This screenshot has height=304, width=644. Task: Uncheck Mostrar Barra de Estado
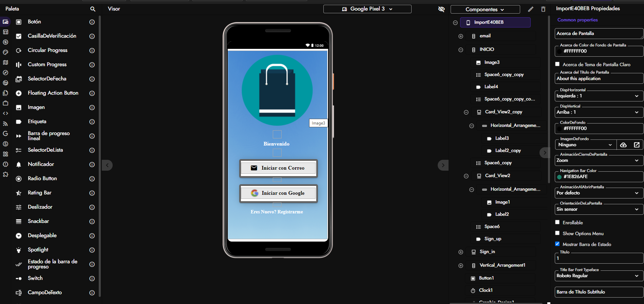[x=557, y=244]
